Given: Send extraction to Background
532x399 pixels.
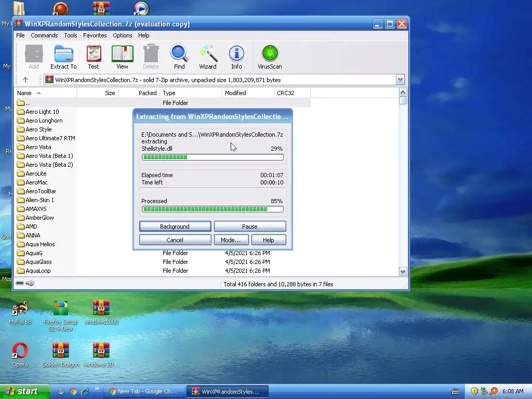Looking at the screenshot, I should pyautogui.click(x=175, y=227).
